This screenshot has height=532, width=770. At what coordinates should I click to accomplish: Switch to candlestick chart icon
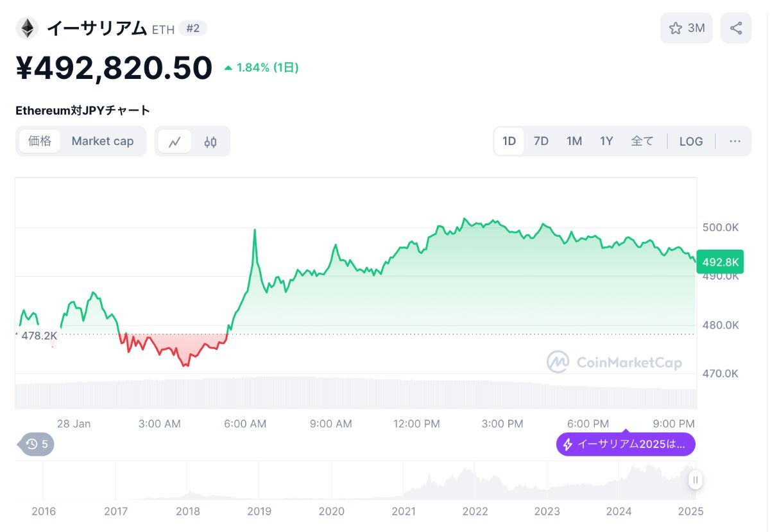tap(210, 141)
